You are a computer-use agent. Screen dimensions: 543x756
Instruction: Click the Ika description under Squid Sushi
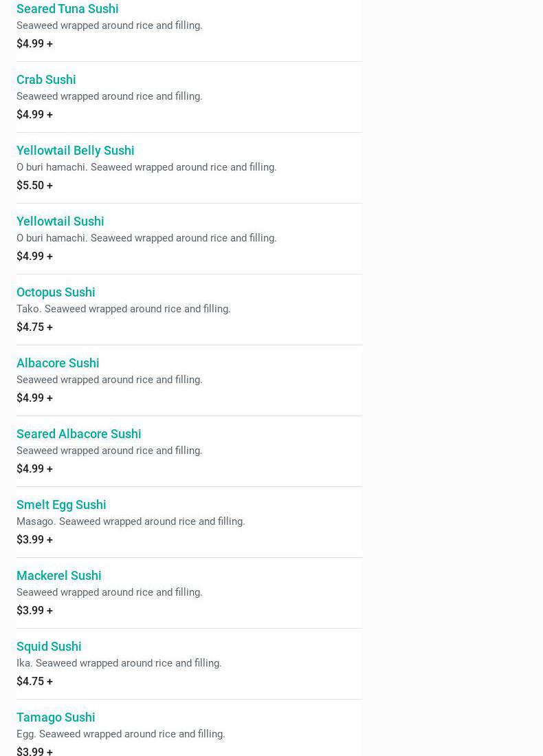(x=119, y=663)
